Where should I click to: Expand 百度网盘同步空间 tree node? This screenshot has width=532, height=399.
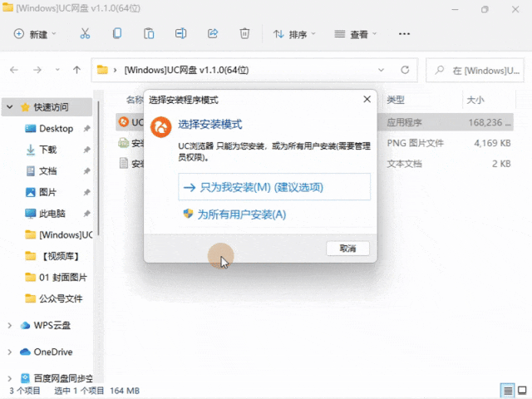coord(9,378)
